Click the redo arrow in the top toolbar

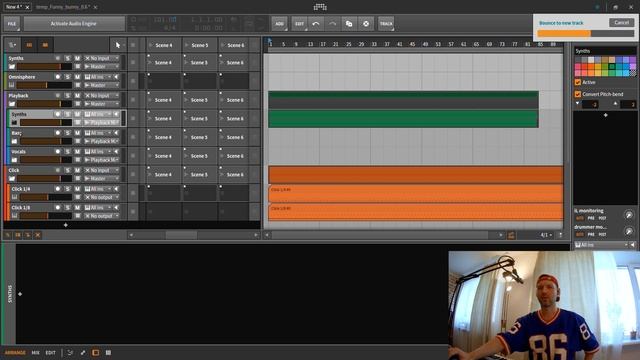tap(332, 24)
